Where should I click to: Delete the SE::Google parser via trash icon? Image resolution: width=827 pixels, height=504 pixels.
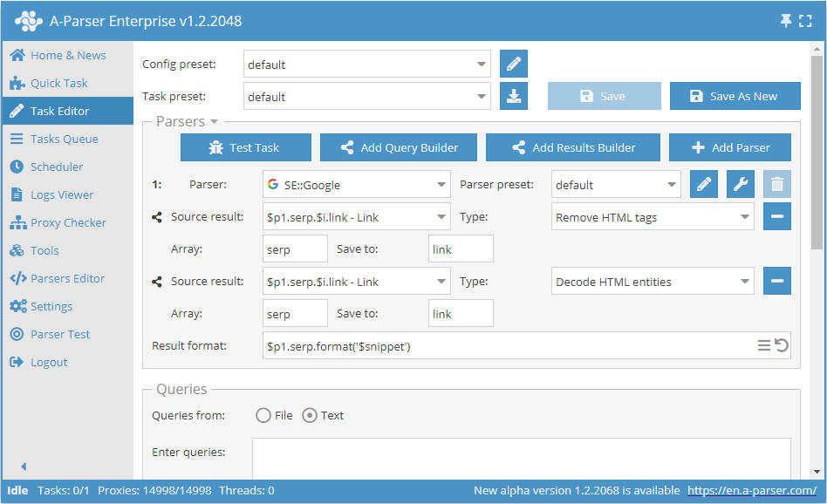pyautogui.click(x=776, y=185)
